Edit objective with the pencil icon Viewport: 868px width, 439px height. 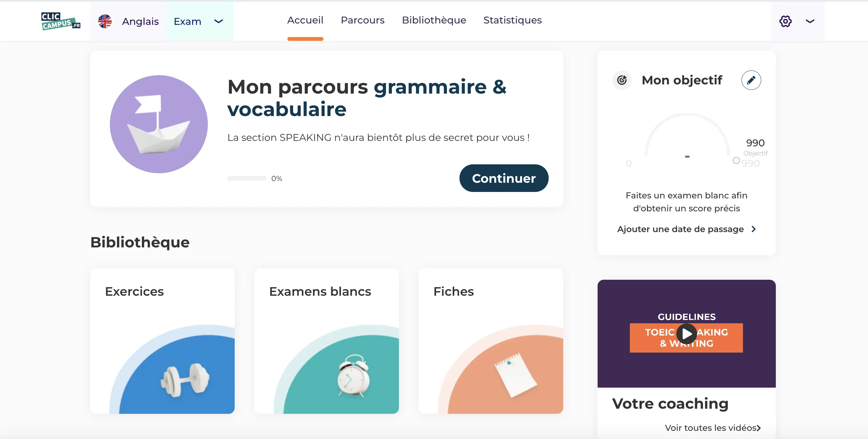point(751,80)
